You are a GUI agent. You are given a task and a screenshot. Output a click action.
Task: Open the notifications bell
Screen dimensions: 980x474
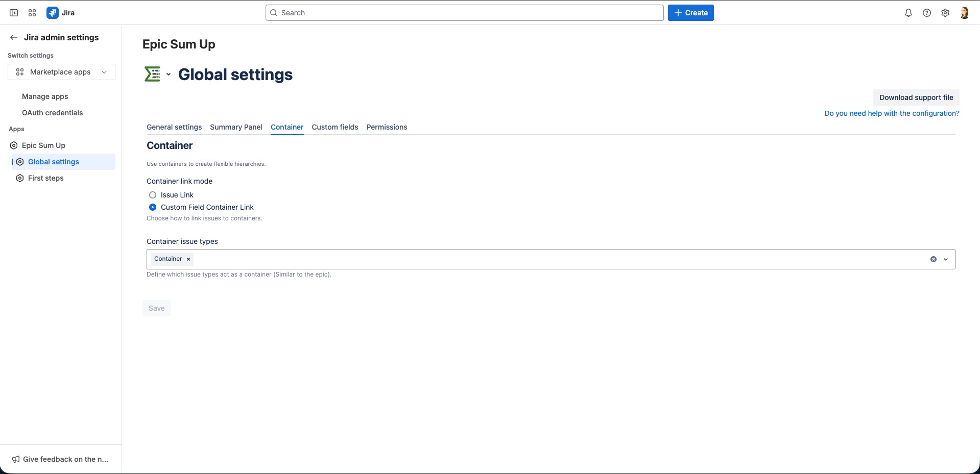tap(908, 13)
